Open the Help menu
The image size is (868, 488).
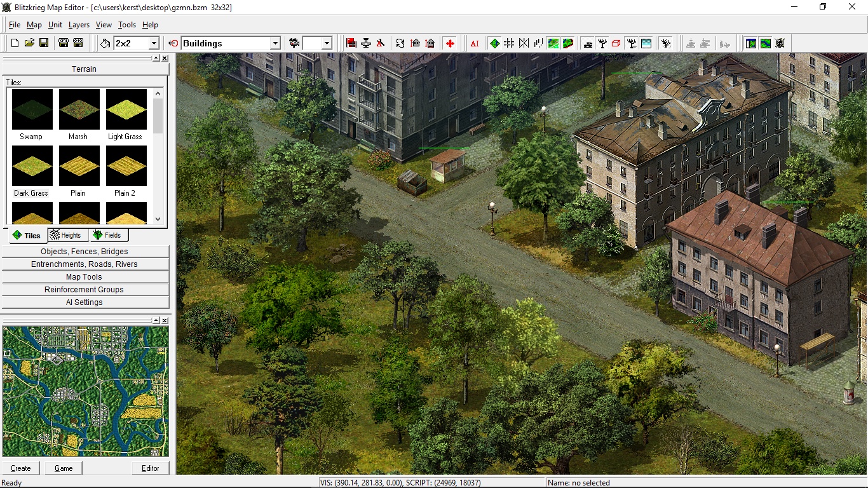(150, 25)
